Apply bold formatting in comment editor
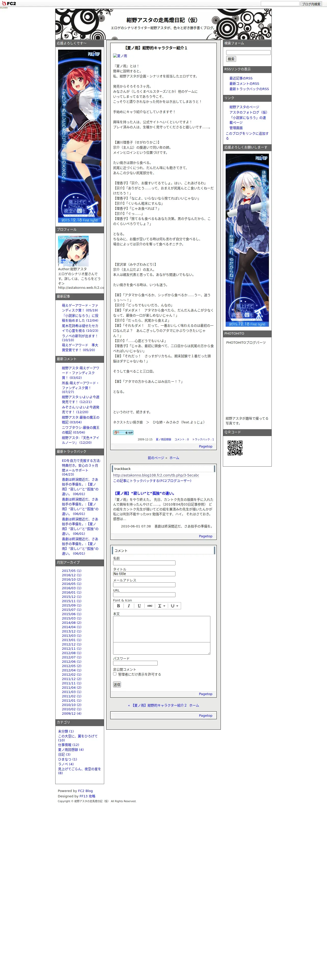This screenshot has width=327, height=980. (x=118, y=606)
